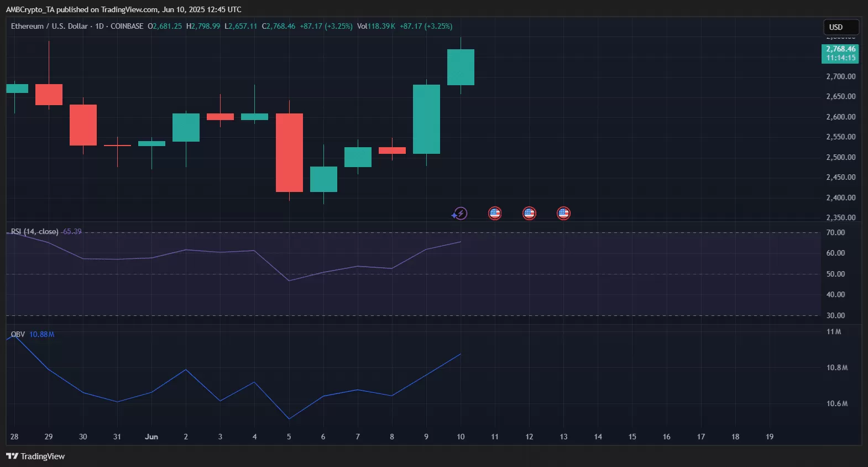The height and width of the screenshot is (467, 868).
Task: Select the tall green candle on June 9
Action: (426, 119)
